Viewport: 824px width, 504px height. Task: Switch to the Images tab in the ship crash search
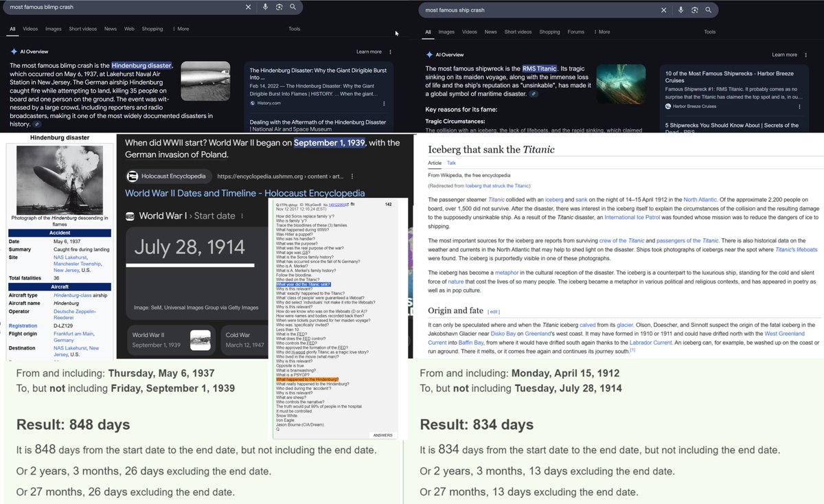(446, 32)
